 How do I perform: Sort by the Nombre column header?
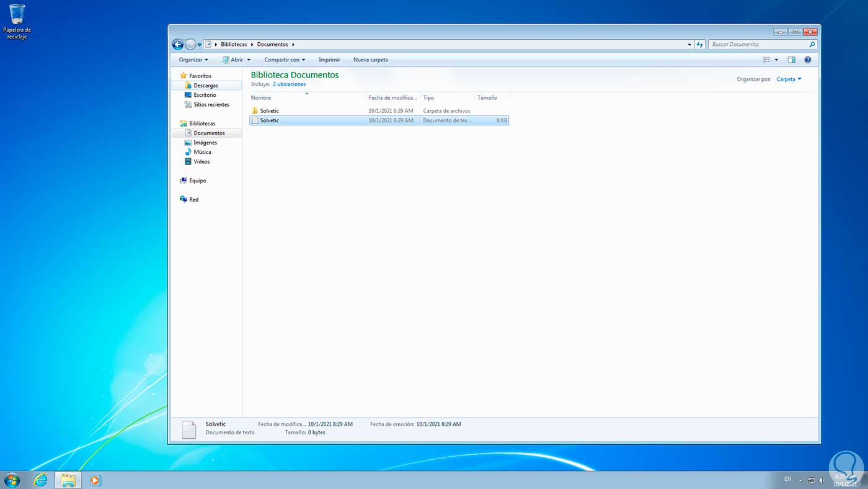click(x=308, y=98)
